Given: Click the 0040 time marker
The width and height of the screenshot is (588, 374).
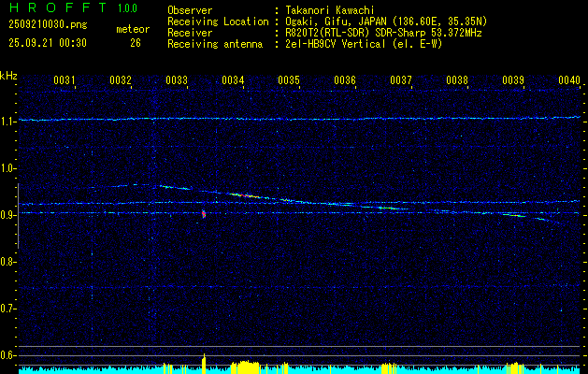Looking at the screenshot, I should [568, 81].
